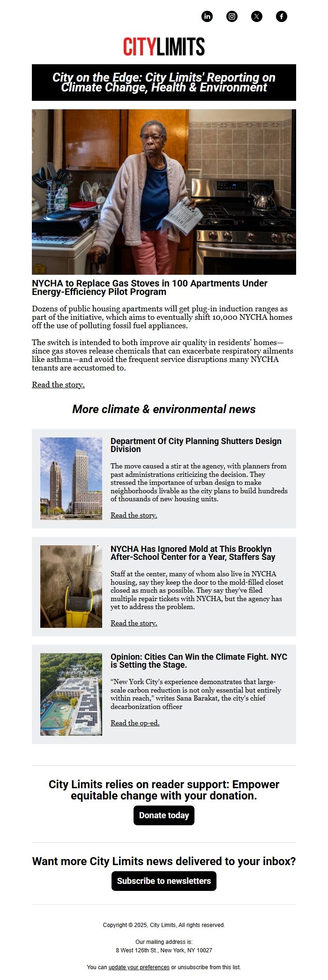328x980 pixels.
Task: Open the Climate Fight opinion headline
Action: point(199,661)
